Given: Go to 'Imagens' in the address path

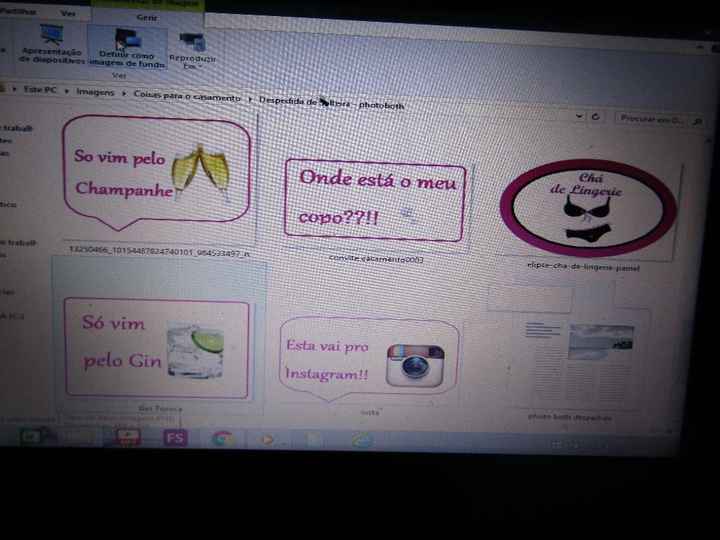Looking at the screenshot, I should point(95,92).
